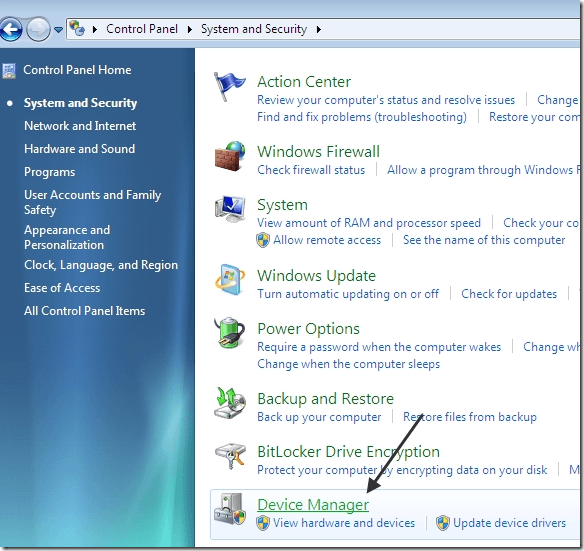This screenshot has width=584, height=551.
Task: Click the System computer monitor icon
Action: (230, 209)
